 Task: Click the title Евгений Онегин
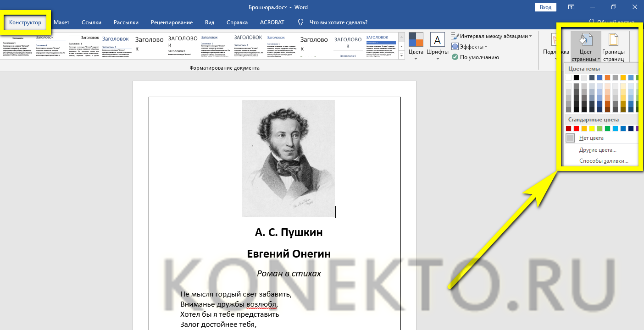click(289, 254)
